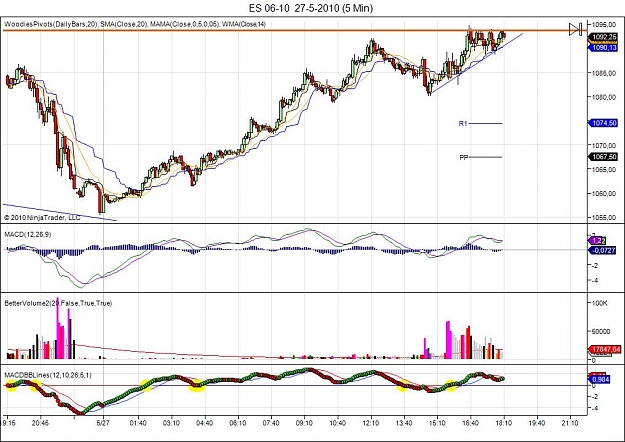Screen dimensions: 625x442
Task: Click the 16:40 time axis label
Action: click(471, 423)
